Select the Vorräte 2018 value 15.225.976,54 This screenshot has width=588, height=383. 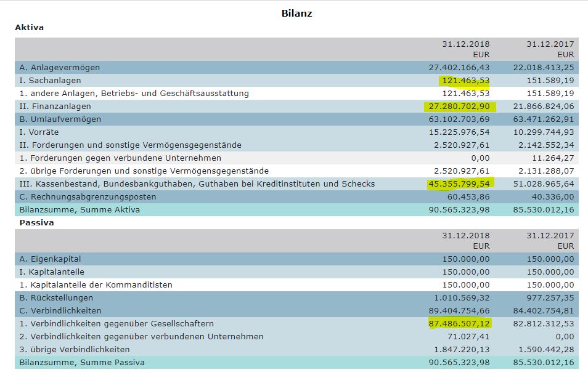(x=459, y=132)
